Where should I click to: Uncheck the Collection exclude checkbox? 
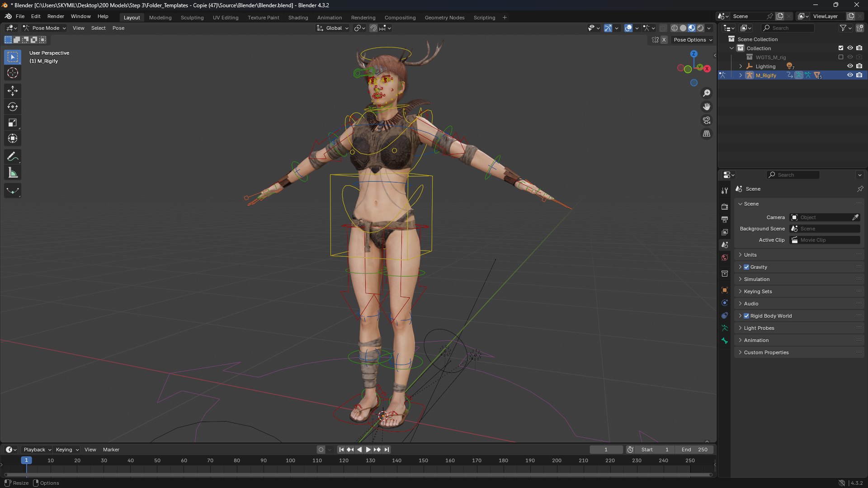click(x=841, y=48)
